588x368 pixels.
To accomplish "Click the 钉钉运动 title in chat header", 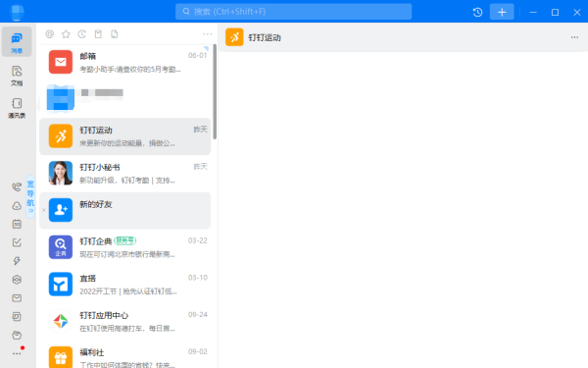I will pos(265,37).
